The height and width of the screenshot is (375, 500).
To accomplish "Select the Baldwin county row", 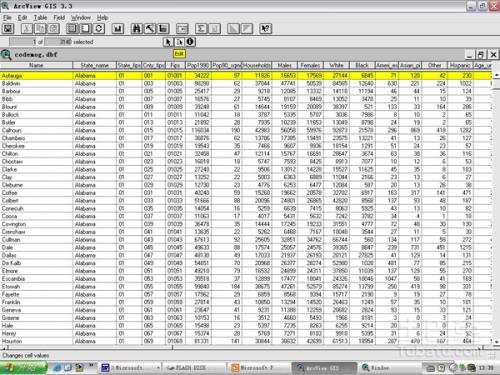I will [246, 83].
